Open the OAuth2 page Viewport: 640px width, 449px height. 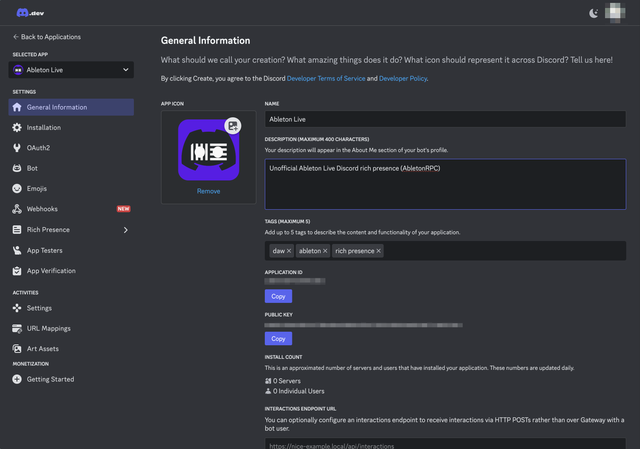(71, 148)
